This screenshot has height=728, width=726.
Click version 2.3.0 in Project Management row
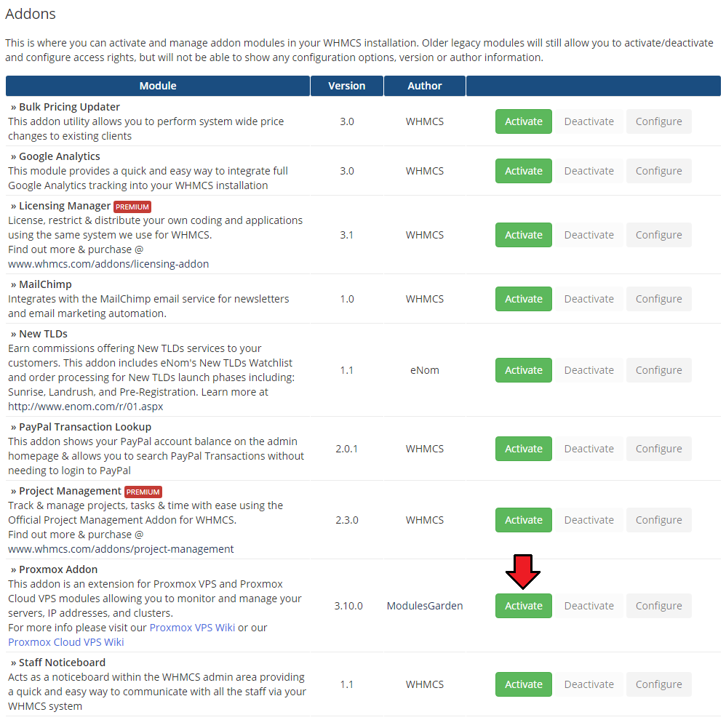click(x=346, y=520)
